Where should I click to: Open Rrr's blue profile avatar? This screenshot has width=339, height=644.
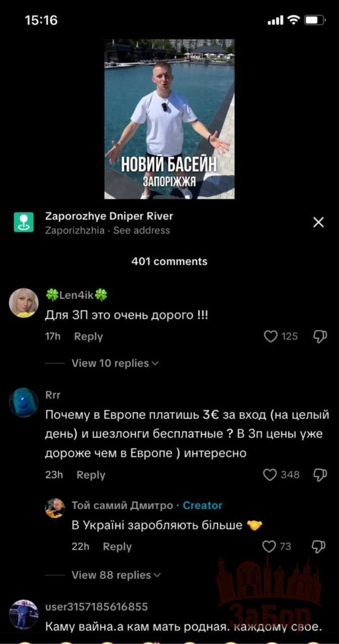pos(24,403)
